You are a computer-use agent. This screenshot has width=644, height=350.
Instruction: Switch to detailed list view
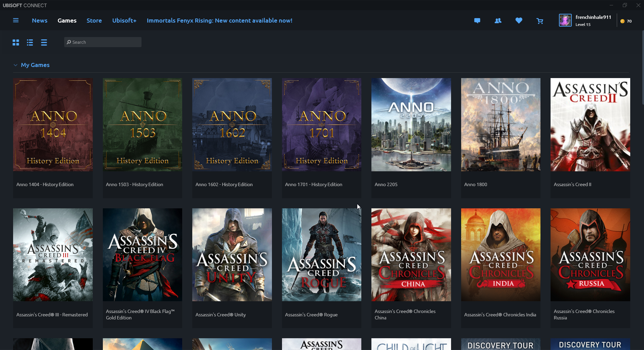click(x=30, y=42)
